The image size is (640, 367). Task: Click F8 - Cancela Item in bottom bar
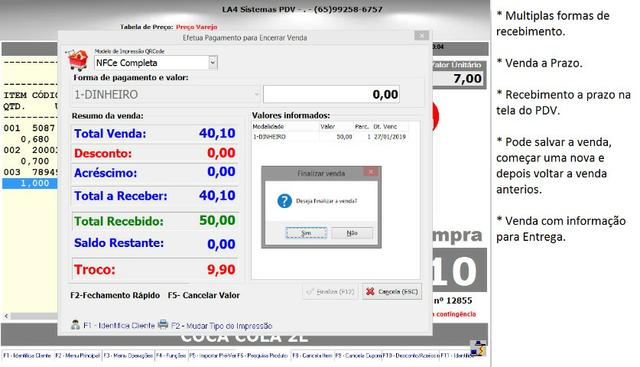click(312, 356)
